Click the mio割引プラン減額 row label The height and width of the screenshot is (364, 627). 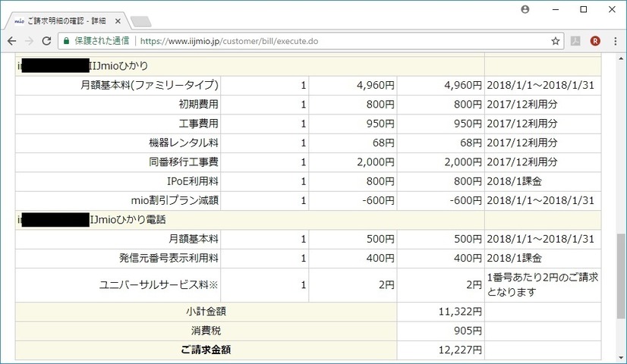(175, 200)
